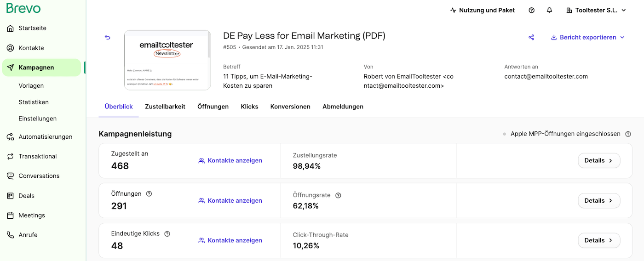
Task: Click the building icon beside Tooltester S.L.
Action: (x=569, y=10)
